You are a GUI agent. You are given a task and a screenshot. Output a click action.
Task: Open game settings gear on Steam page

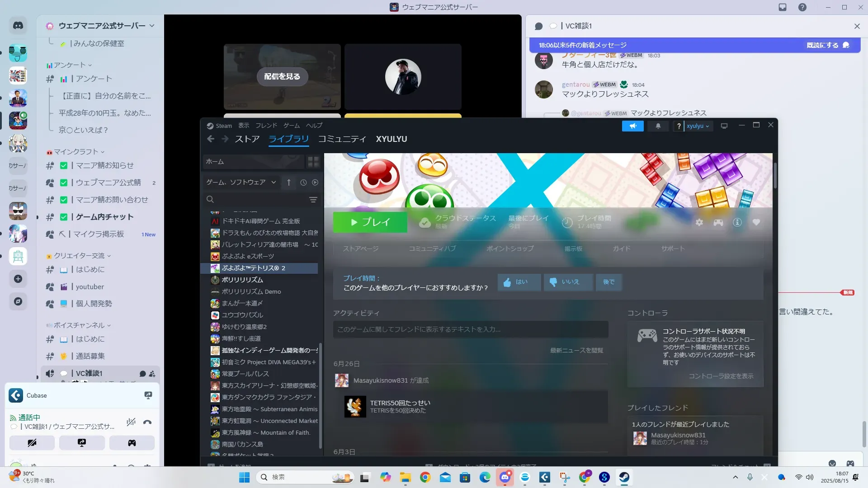(699, 222)
